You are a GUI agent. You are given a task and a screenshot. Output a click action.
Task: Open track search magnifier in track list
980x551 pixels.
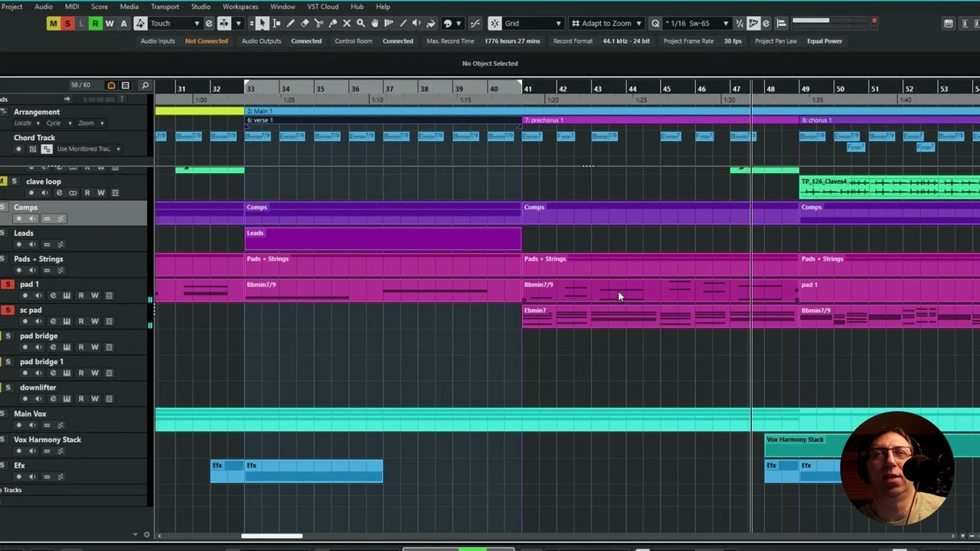click(145, 85)
